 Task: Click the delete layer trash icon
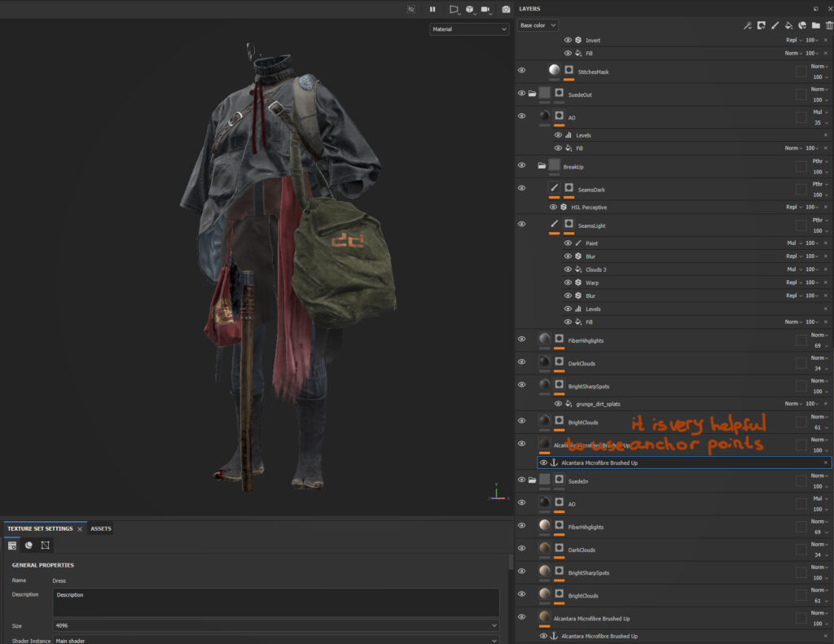coord(828,25)
